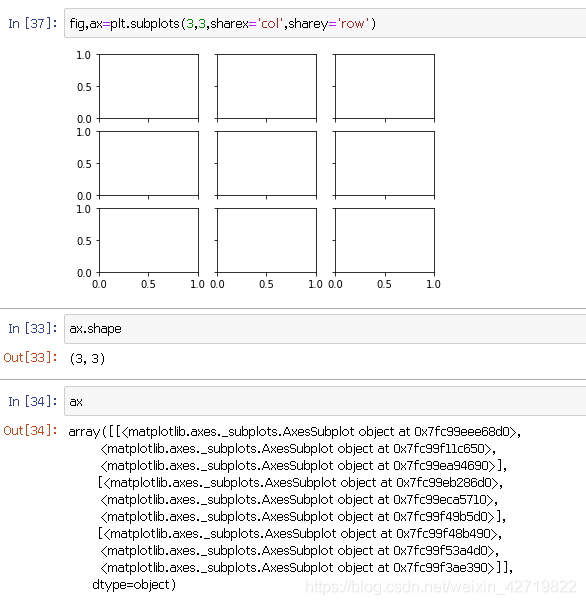Click the output line ending 0x7fc99f48b490
This screenshot has width=586, height=605.
[300, 534]
